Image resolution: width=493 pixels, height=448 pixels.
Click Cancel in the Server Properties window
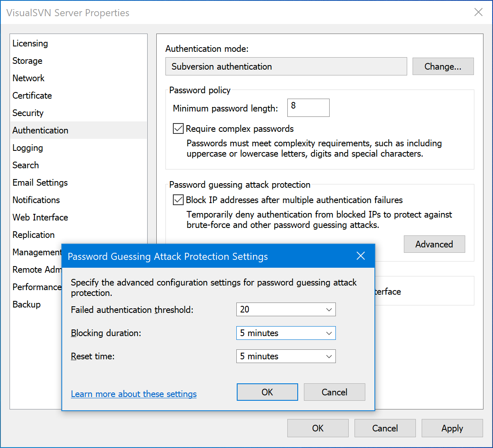385,428
